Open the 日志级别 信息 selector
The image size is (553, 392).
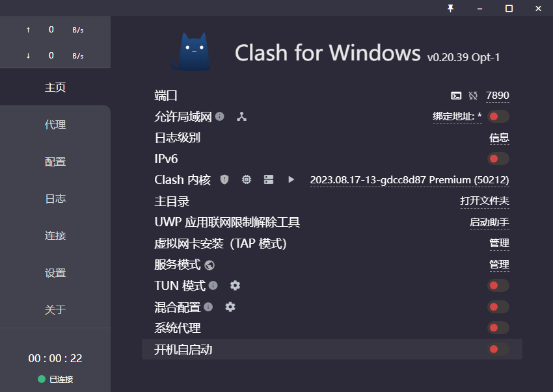[x=499, y=138]
